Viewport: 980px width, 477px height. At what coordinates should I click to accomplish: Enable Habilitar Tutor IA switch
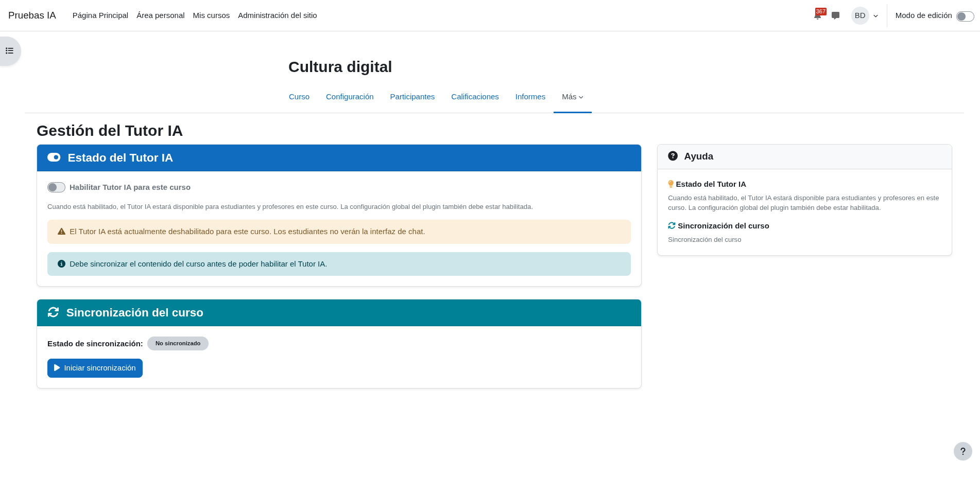pyautogui.click(x=56, y=187)
